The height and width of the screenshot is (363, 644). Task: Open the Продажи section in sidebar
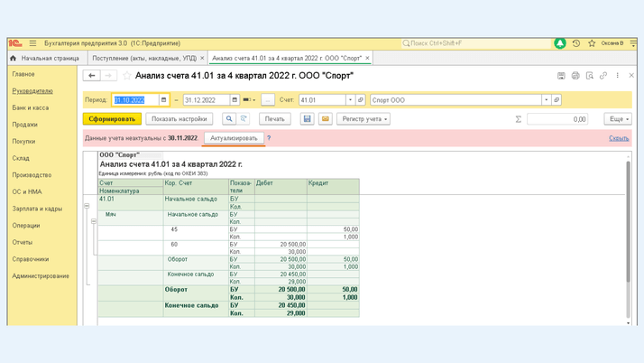pyautogui.click(x=24, y=125)
